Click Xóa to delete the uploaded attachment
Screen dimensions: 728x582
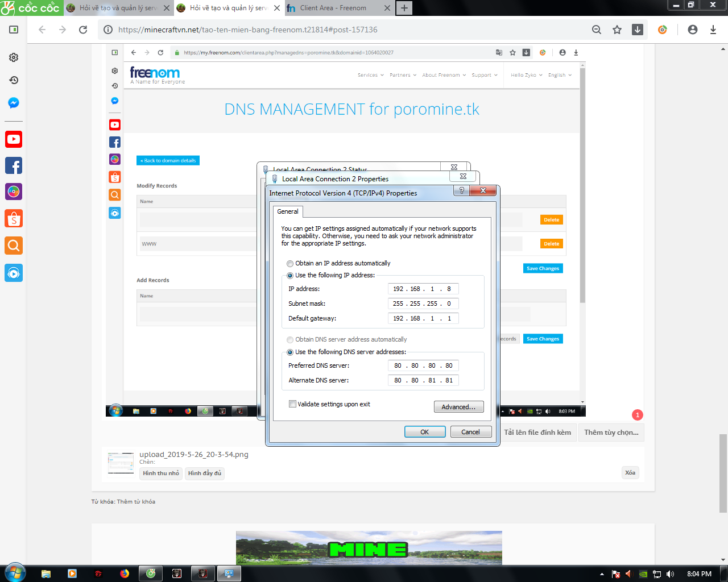pos(630,473)
